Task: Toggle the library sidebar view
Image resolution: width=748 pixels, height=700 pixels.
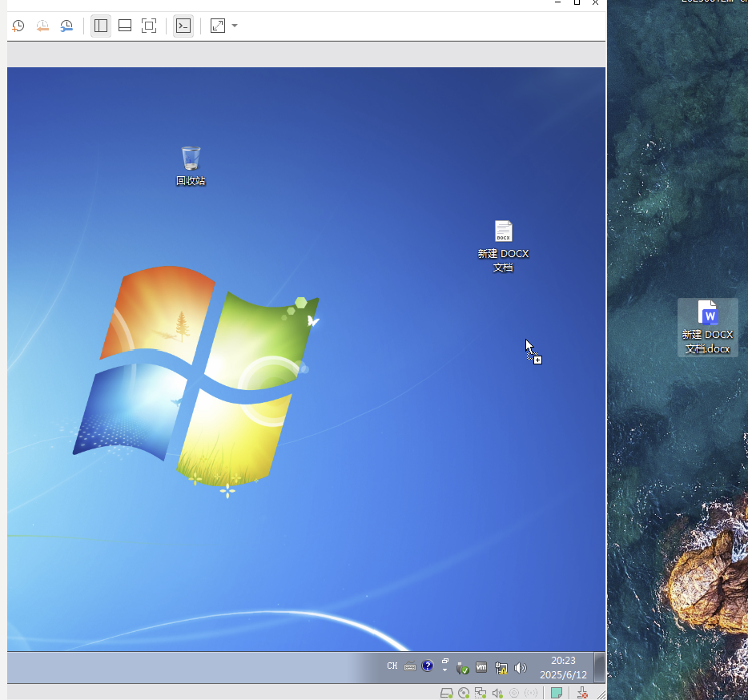Action: pyautogui.click(x=101, y=26)
